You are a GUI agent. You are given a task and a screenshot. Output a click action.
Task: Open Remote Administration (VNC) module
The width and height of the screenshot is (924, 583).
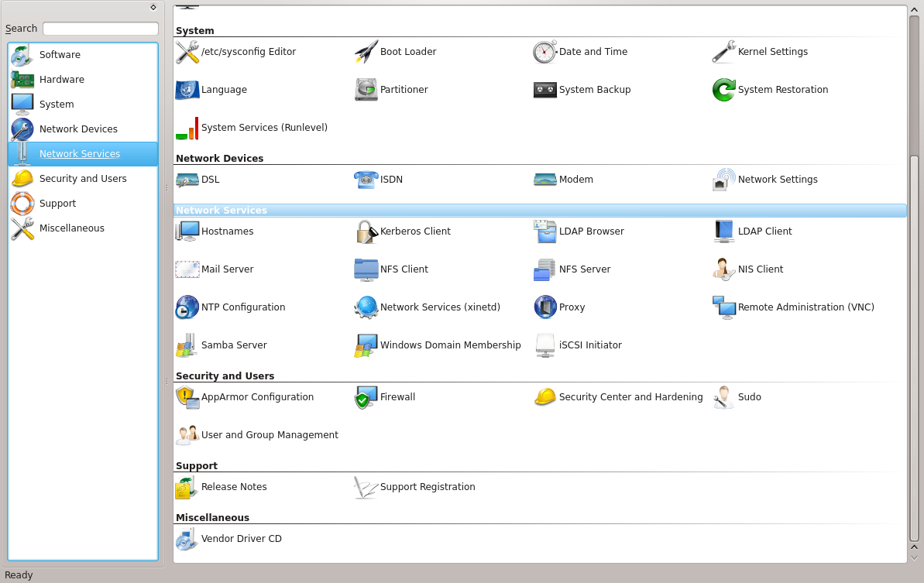[805, 307]
